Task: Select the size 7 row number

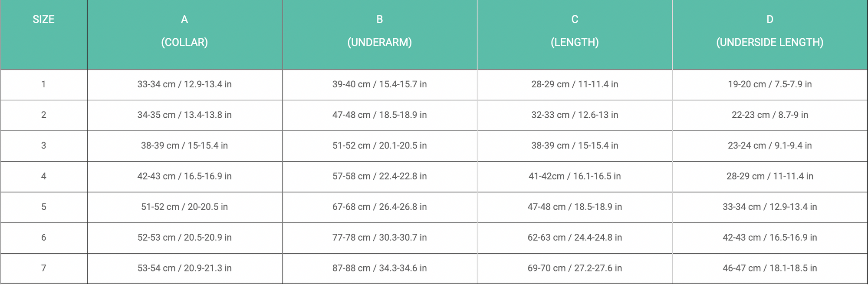Action: [x=43, y=268]
